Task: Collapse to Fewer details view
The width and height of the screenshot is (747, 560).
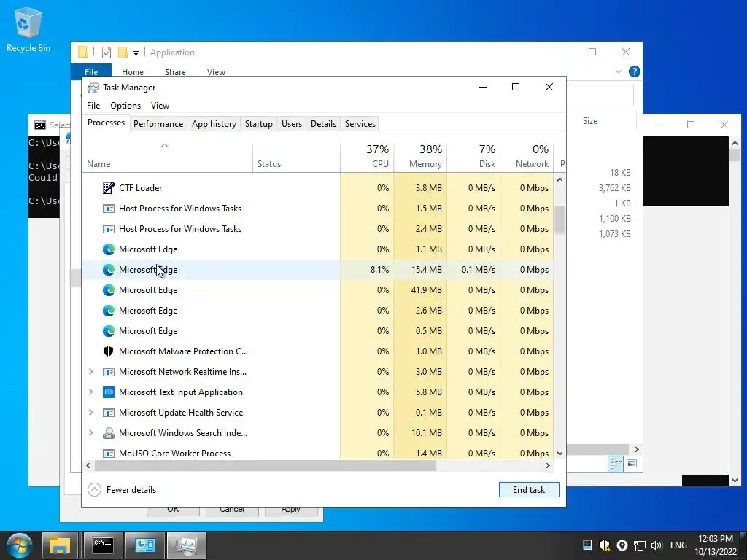Action: (x=122, y=489)
